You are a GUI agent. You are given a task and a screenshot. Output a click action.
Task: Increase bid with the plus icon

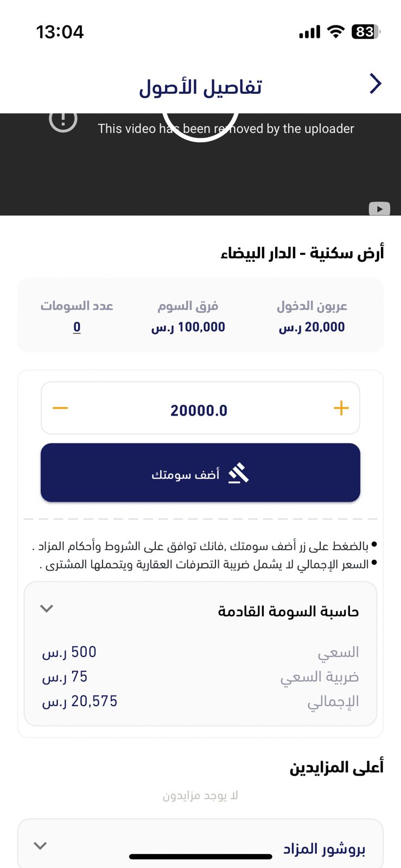click(341, 409)
